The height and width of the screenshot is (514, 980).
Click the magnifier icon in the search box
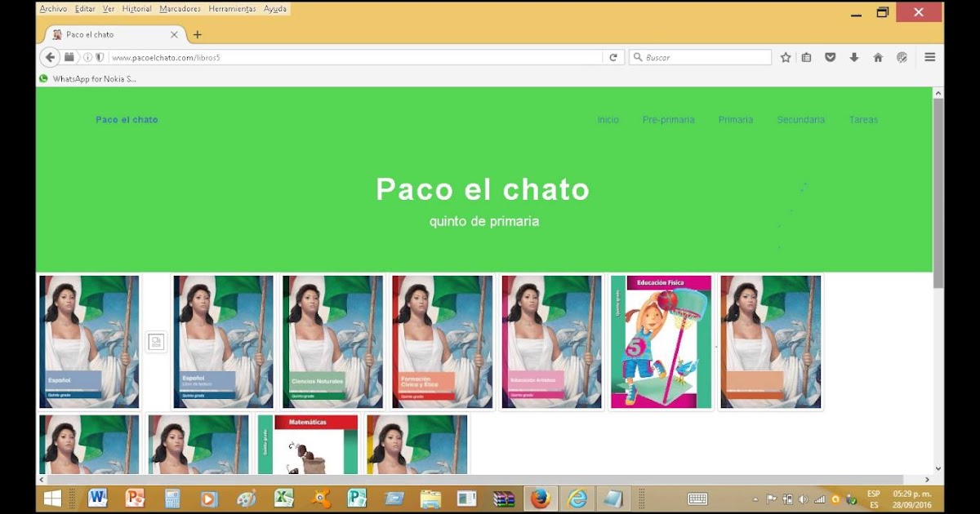(x=637, y=57)
